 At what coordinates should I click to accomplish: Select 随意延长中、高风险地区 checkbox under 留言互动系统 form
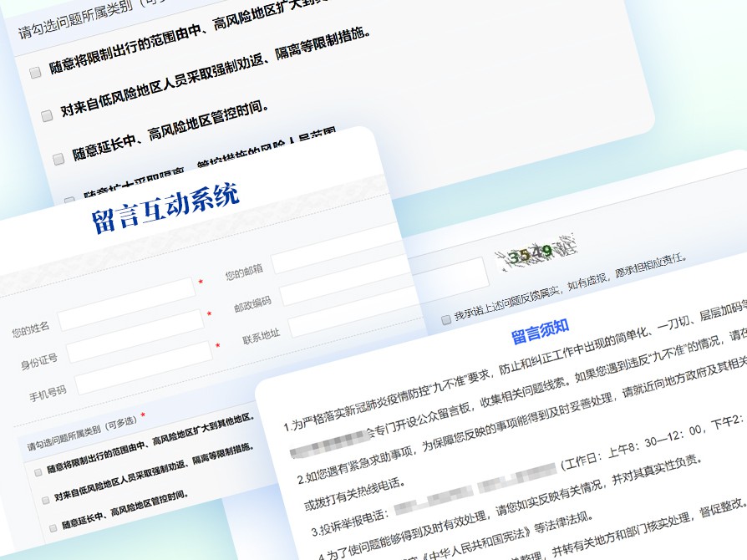[x=52, y=527]
